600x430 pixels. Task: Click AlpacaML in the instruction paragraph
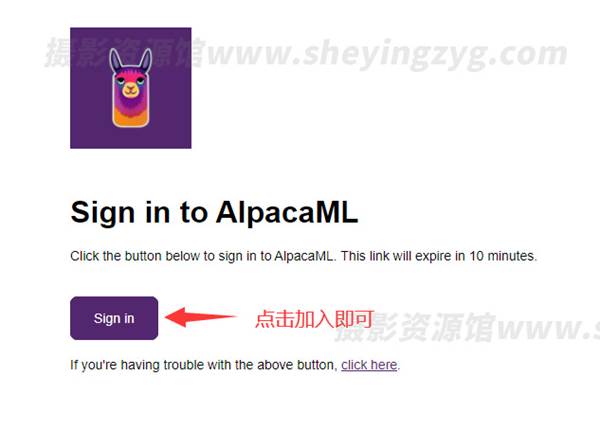tap(305, 256)
